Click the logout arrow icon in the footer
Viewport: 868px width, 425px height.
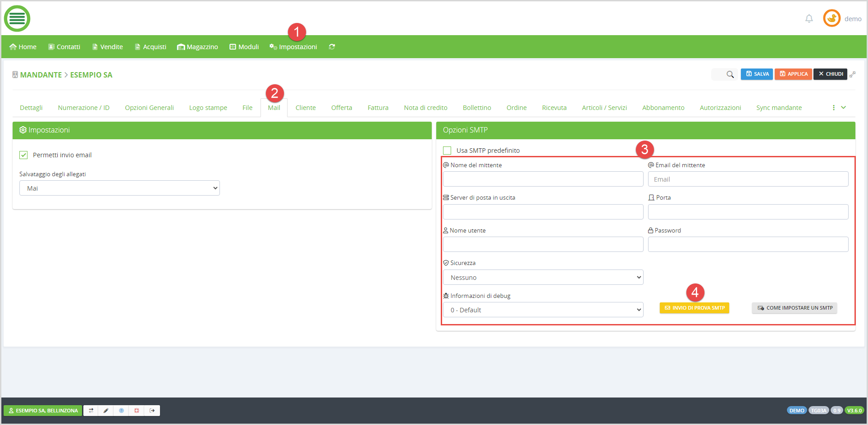pyautogui.click(x=152, y=411)
